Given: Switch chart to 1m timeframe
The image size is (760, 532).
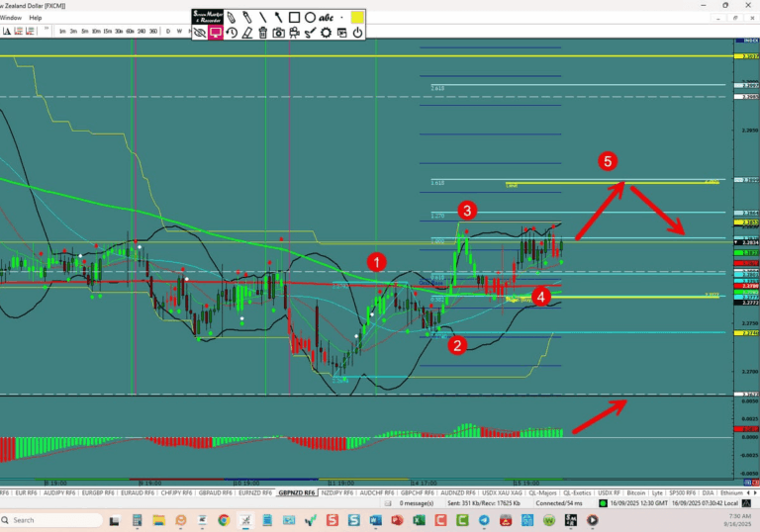Looking at the screenshot, I should (x=62, y=31).
